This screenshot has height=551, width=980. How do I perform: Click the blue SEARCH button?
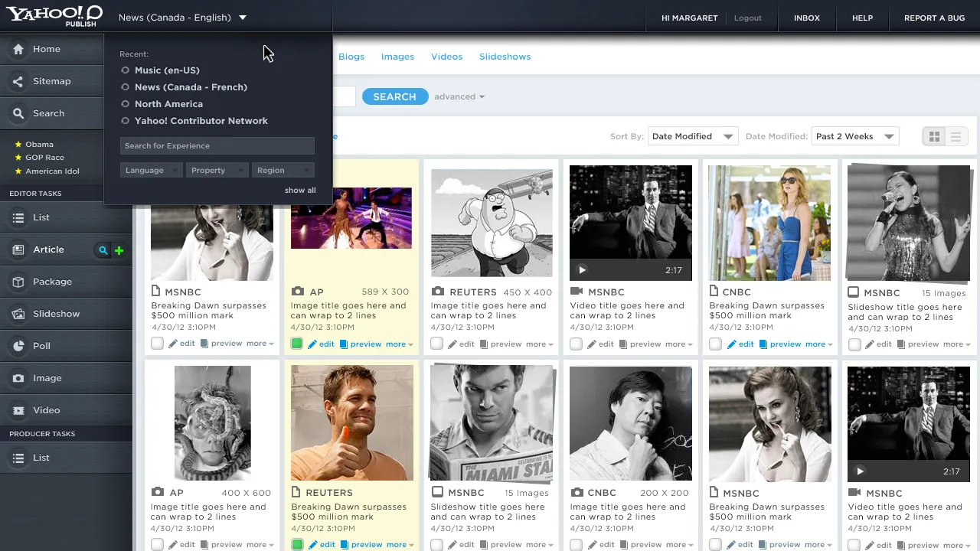[395, 96]
